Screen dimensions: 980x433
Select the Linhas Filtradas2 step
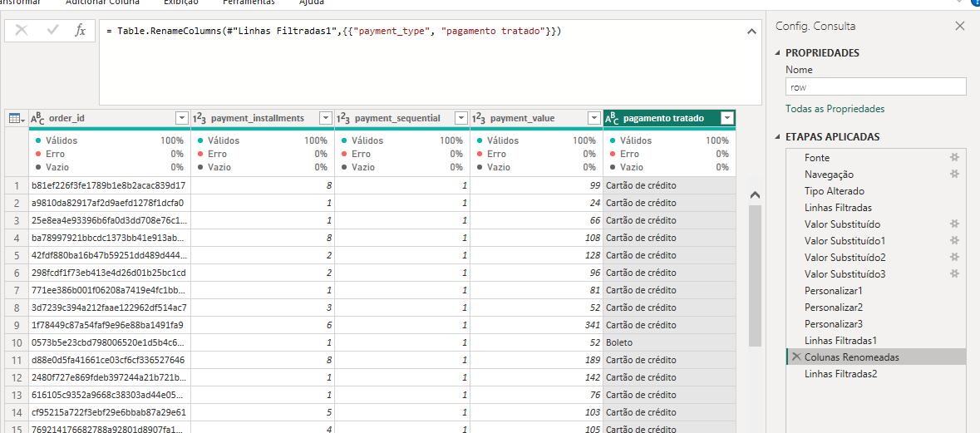(x=840, y=374)
